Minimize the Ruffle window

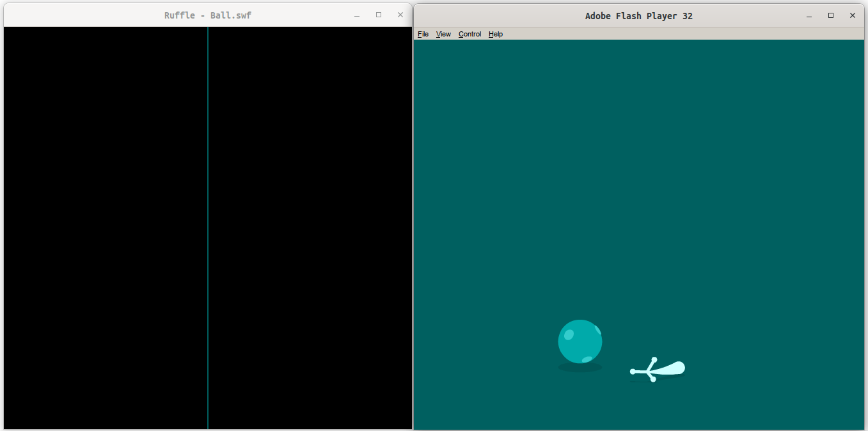point(356,15)
